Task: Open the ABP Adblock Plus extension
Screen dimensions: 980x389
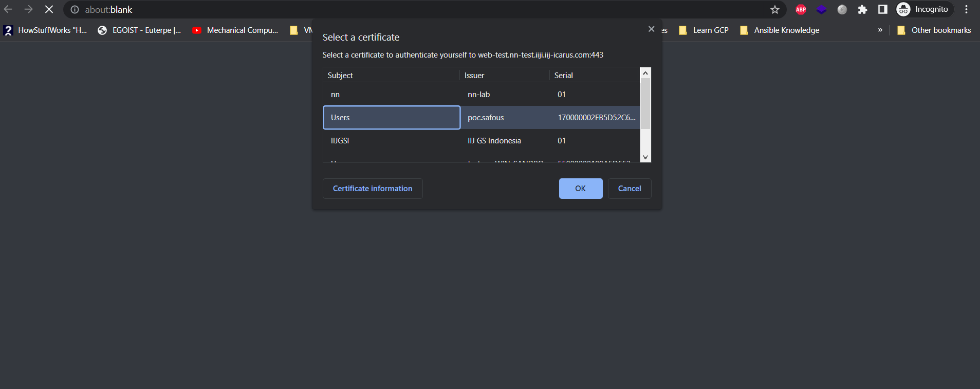Action: [801, 9]
